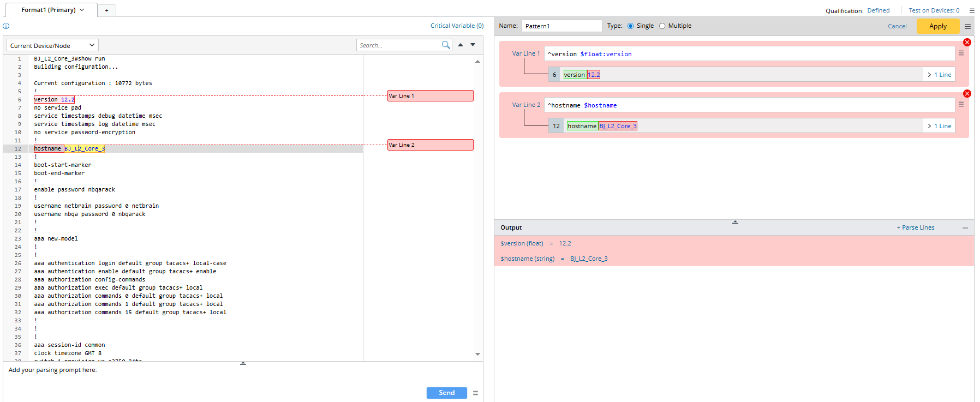Screen dimensions: 980x402
Task: Click 'Current configuration : 10772 bytes' line
Action: click(93, 83)
